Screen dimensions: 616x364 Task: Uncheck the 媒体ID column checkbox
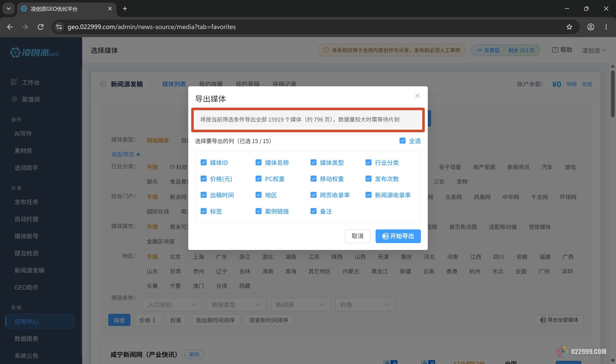pyautogui.click(x=204, y=162)
